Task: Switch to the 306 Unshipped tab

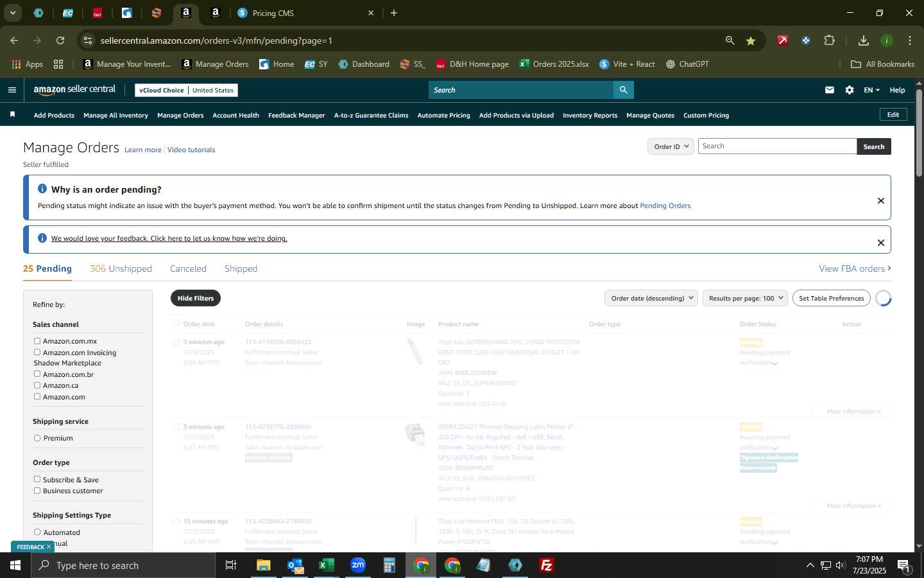Action: [121, 268]
